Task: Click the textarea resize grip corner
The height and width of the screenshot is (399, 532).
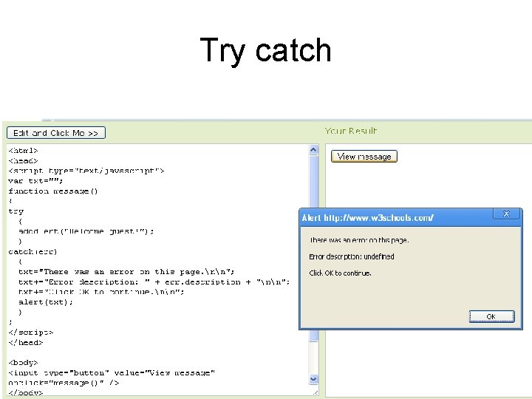Action: [316, 392]
